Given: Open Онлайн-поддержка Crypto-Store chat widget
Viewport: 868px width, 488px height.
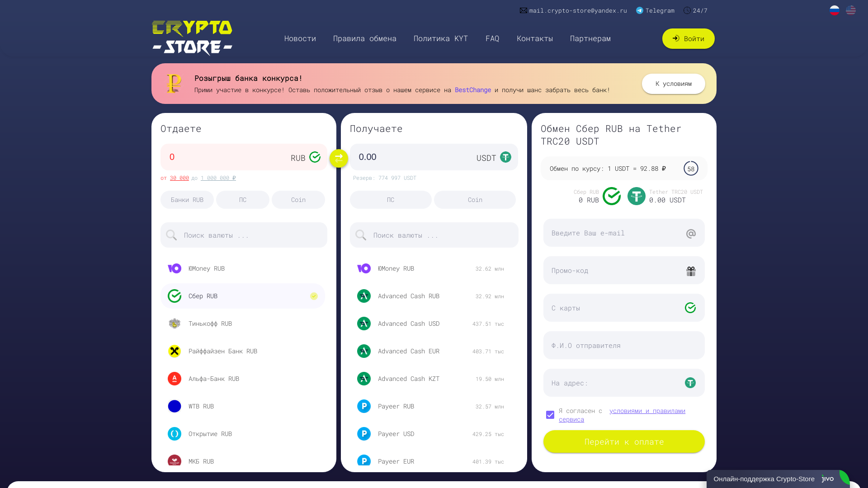Looking at the screenshot, I should tap(778, 479).
